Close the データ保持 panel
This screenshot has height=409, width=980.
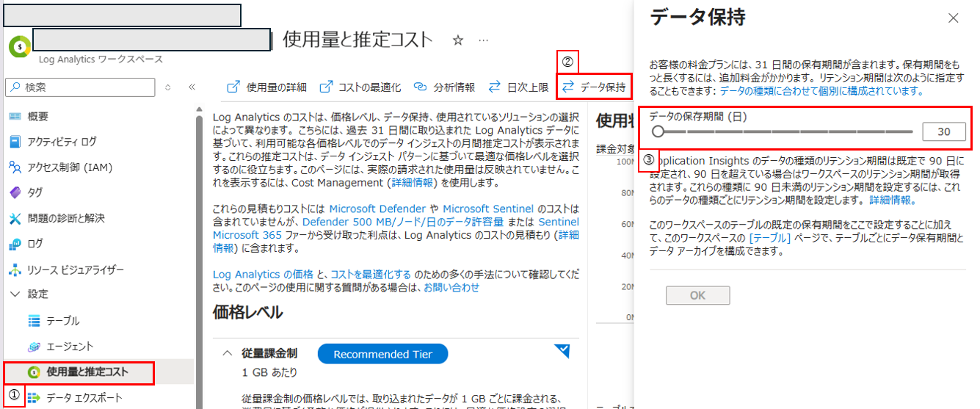click(x=954, y=18)
